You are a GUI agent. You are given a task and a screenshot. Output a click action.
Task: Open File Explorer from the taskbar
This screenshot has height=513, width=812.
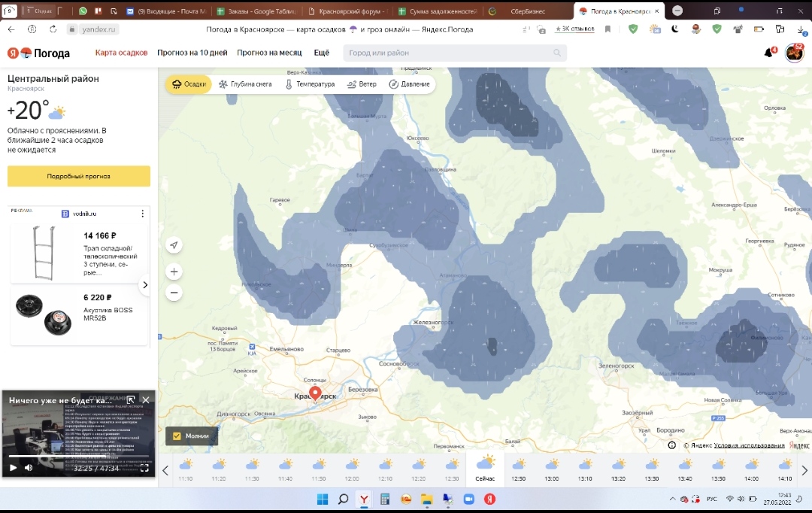coord(427,499)
